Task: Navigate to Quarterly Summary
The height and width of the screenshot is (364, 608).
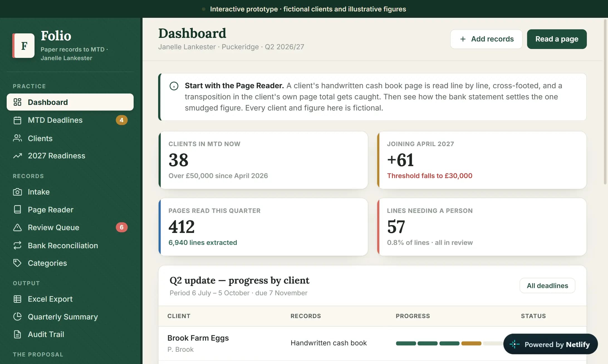Action: click(x=70, y=317)
